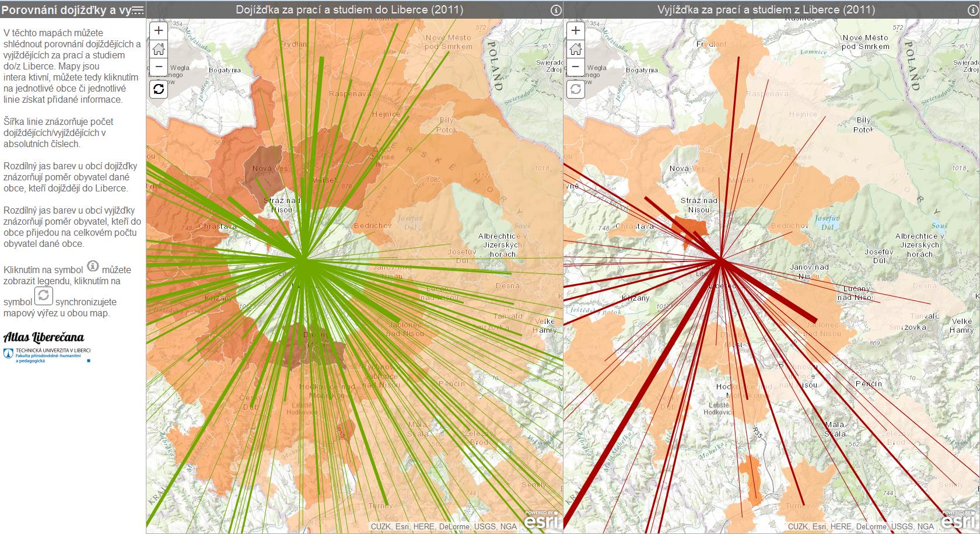Click Turnov label on the right map

click(797, 505)
